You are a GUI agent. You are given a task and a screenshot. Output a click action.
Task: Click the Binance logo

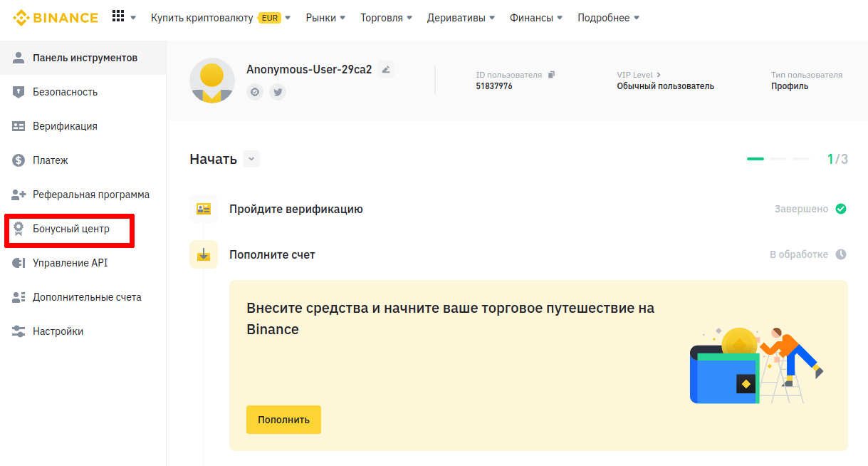[56, 18]
